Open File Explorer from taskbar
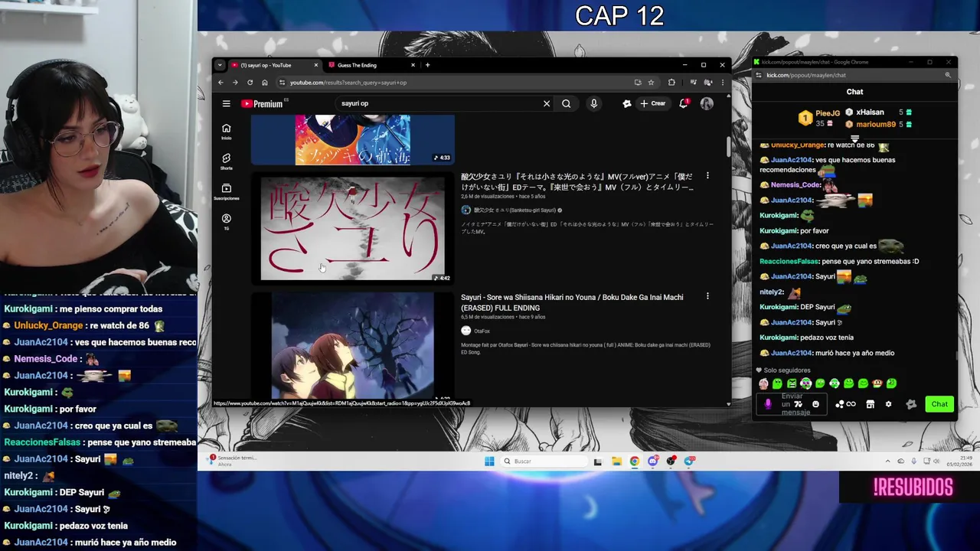Viewport: 980px width, 551px height. pos(616,461)
